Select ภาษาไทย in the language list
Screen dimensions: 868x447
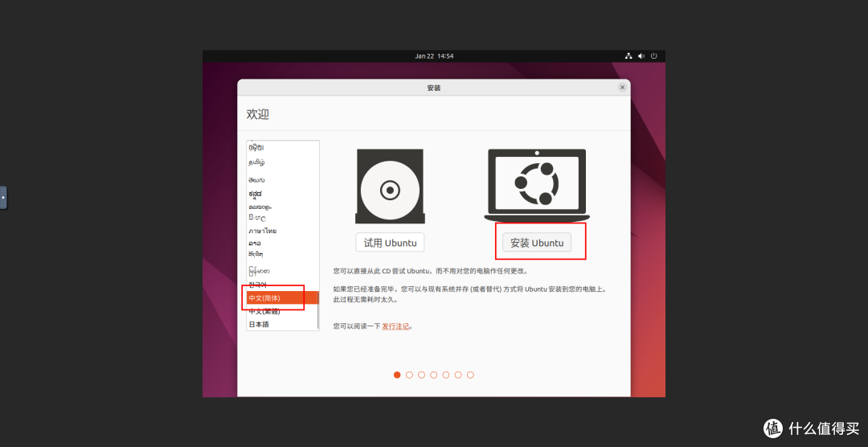tap(282, 231)
